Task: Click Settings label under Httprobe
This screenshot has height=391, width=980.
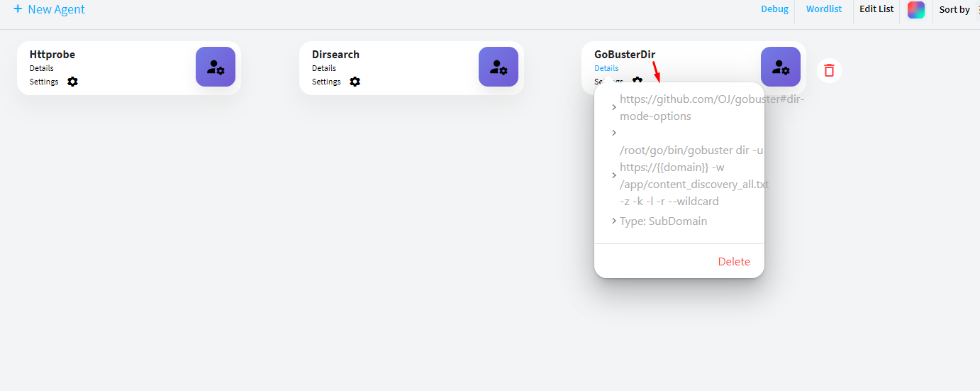Action: coord(44,82)
